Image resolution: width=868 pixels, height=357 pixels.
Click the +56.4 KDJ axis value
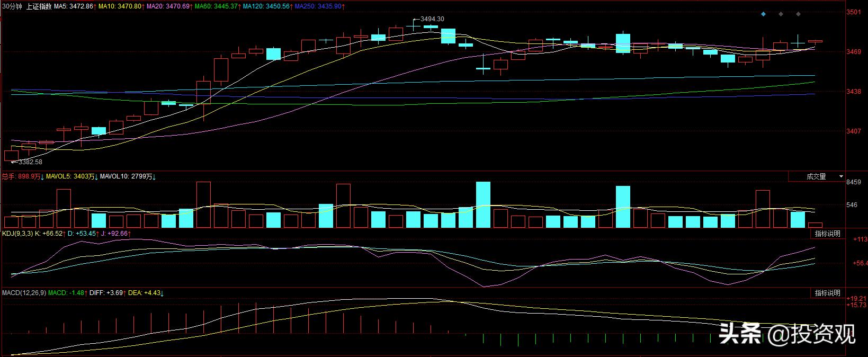(860, 263)
